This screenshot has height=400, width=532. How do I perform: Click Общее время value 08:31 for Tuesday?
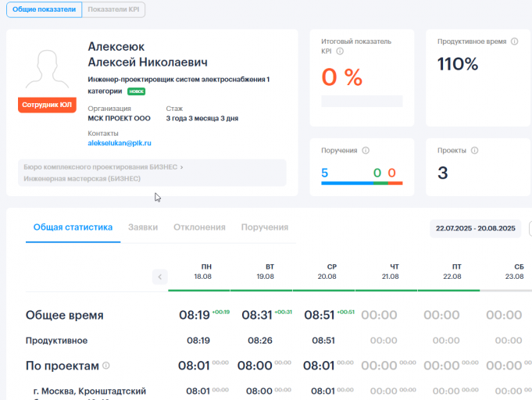pyautogui.click(x=257, y=315)
